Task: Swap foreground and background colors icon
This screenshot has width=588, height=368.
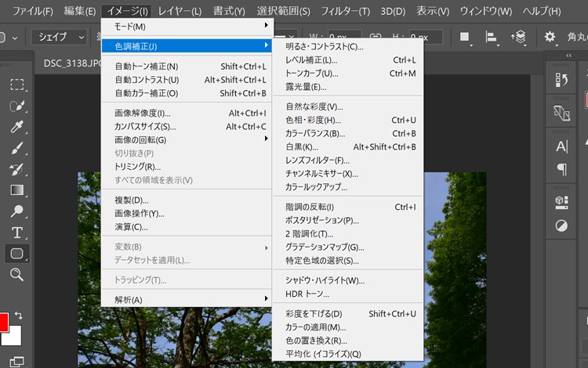Action: click(x=18, y=316)
